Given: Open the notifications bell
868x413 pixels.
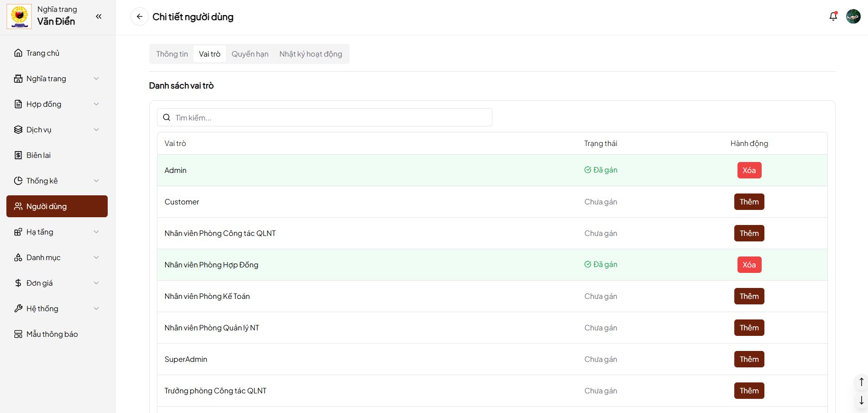Looking at the screenshot, I should (833, 16).
